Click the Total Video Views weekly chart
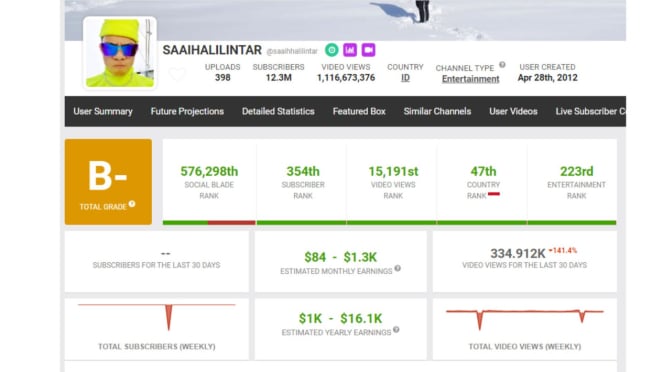The image size is (663, 372). coord(525,319)
